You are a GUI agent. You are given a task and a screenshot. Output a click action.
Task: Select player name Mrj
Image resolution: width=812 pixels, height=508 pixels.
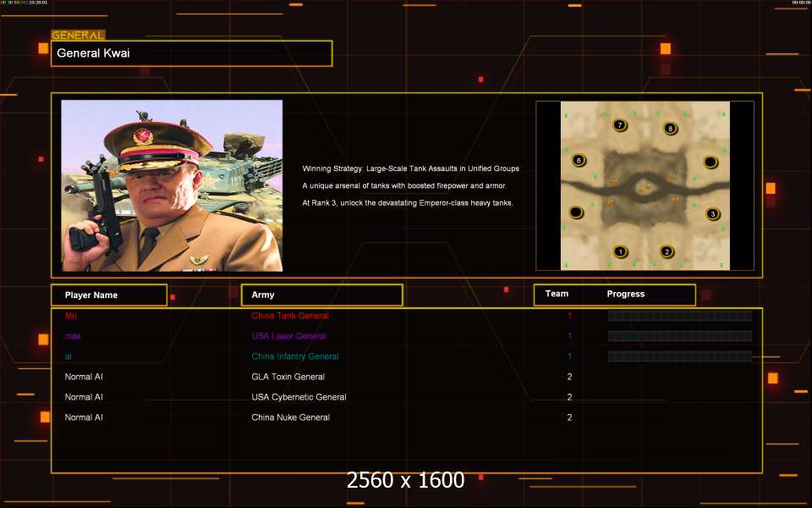(x=71, y=316)
